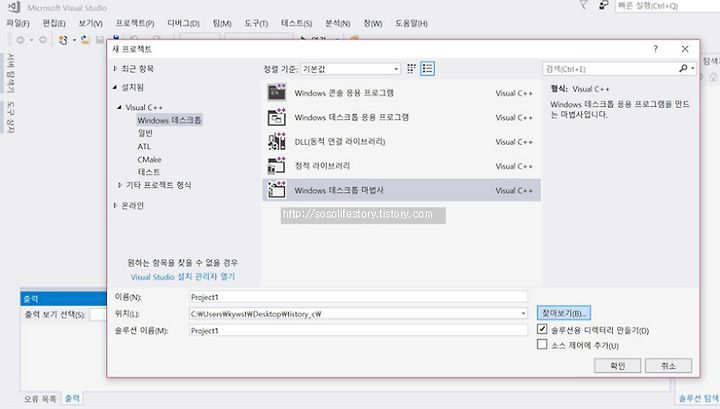720x409 pixels.
Task: Click the 취소 button
Action: click(668, 365)
